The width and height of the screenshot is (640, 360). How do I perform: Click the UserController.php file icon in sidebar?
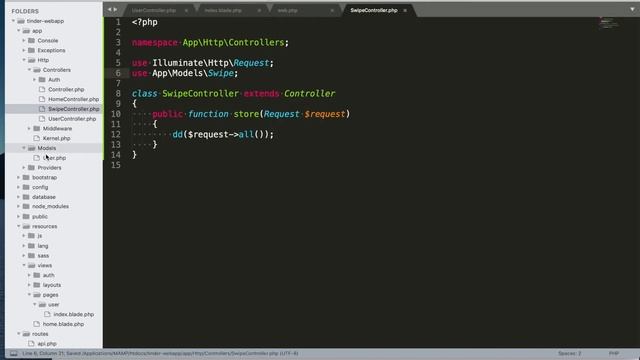pyautogui.click(x=42, y=118)
